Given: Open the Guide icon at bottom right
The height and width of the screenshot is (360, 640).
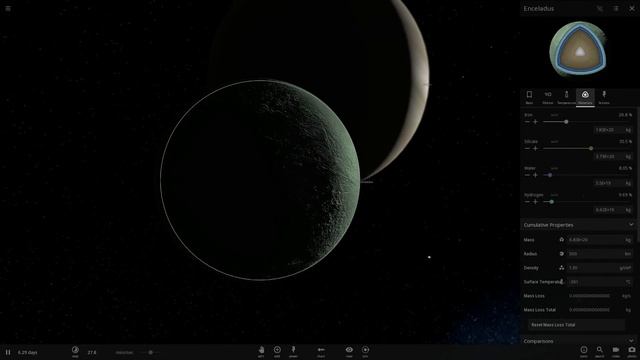Looking at the screenshot, I should (584, 351).
